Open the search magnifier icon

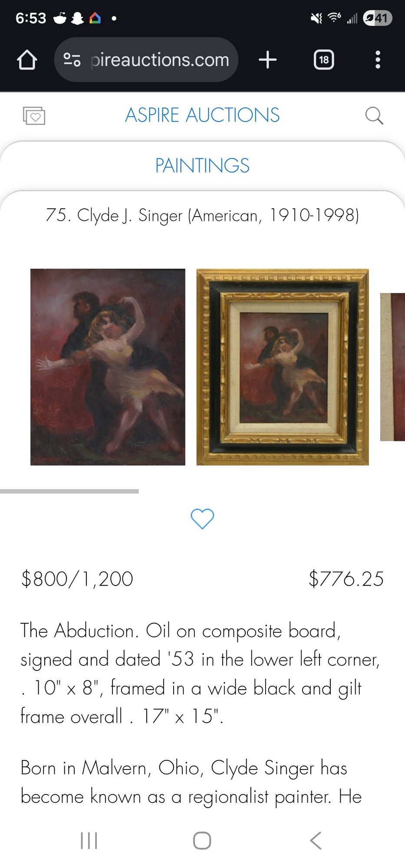[374, 115]
